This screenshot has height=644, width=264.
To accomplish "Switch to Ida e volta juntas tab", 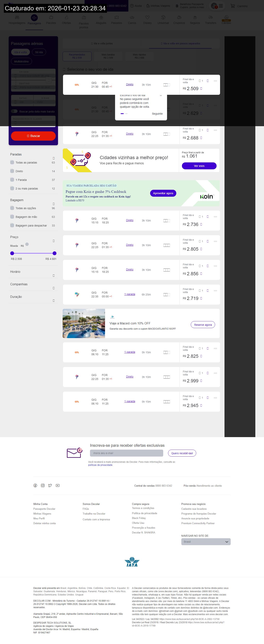I will coord(102,44).
